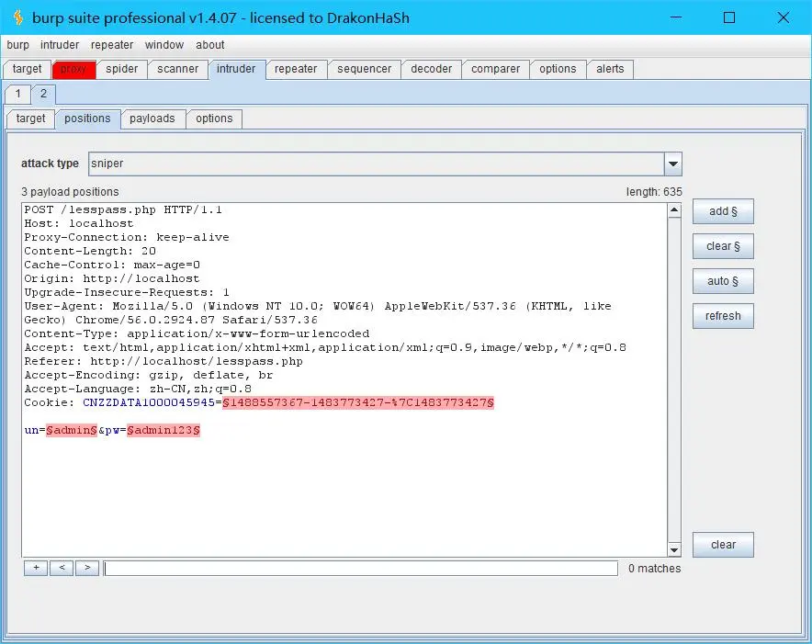Click the CNZZDATA1000045945 cookie name
Image resolution: width=812 pixels, height=644 pixels.
click(x=149, y=402)
